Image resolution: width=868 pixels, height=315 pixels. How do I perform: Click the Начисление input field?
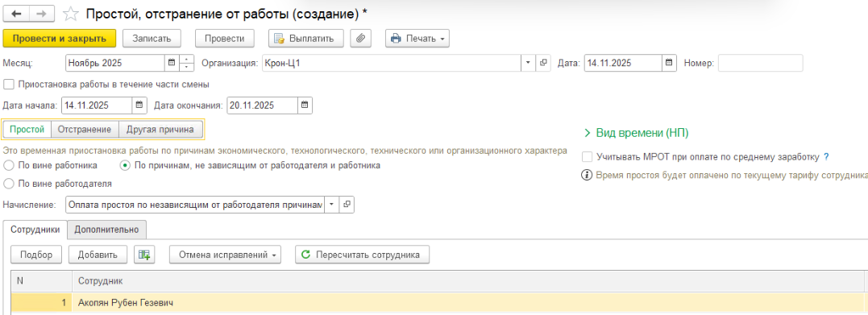[x=194, y=205]
